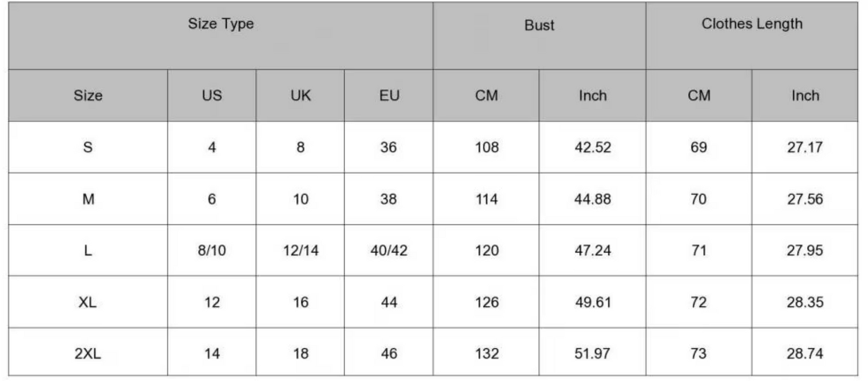
Task: Click clothes length 69 cm cell
Action: 698,147
